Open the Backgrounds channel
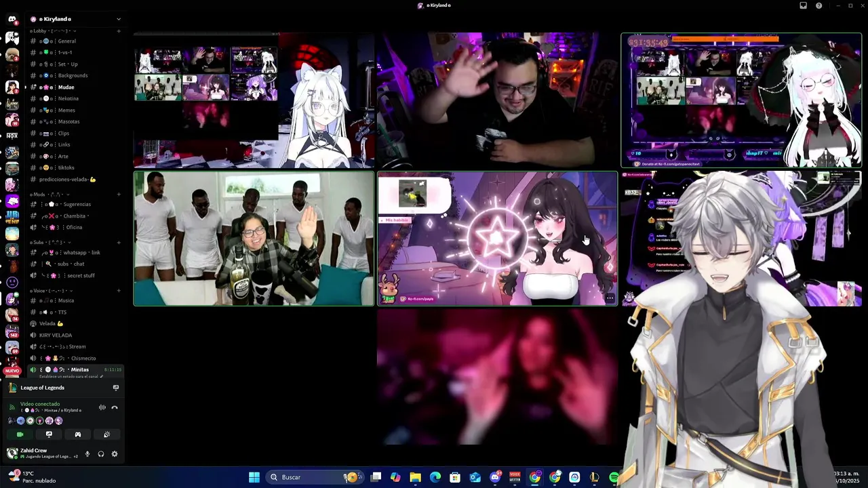This screenshot has width=868, height=488. tap(75, 75)
